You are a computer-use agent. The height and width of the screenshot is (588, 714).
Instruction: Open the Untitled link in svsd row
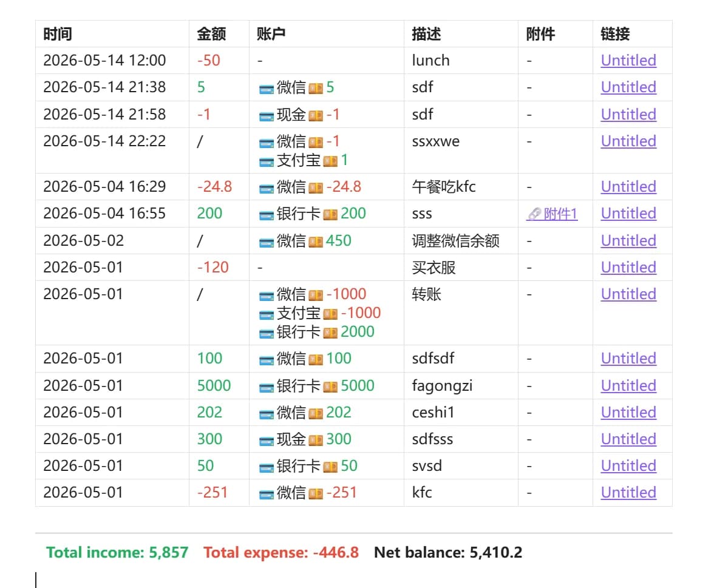(628, 466)
